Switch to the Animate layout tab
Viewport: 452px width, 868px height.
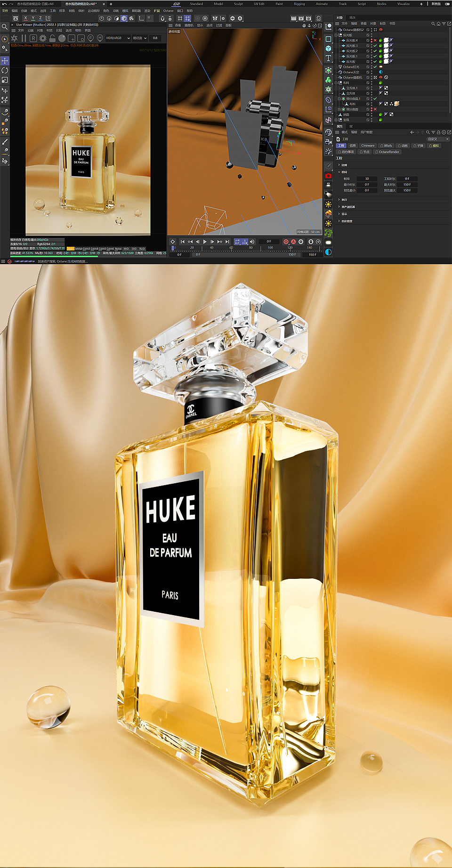322,4
